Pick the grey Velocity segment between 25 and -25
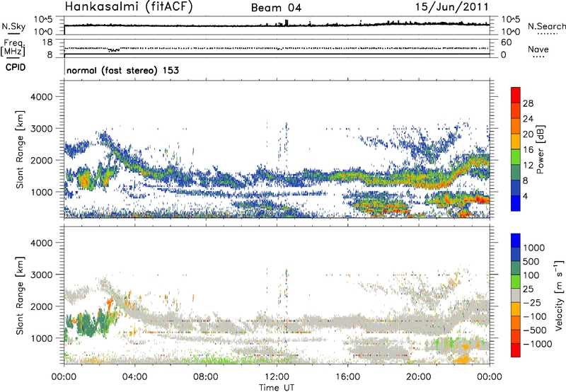This screenshot has height=392, width=566. [516, 295]
